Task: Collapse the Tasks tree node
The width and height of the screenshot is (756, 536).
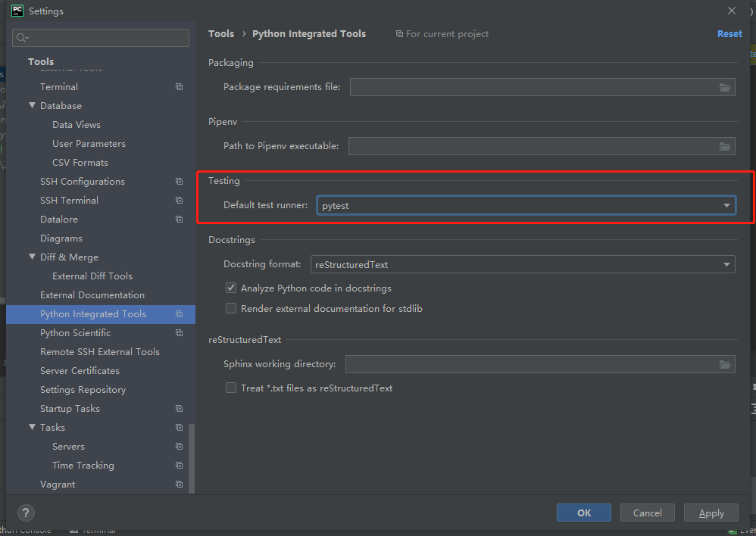Action: (x=33, y=426)
